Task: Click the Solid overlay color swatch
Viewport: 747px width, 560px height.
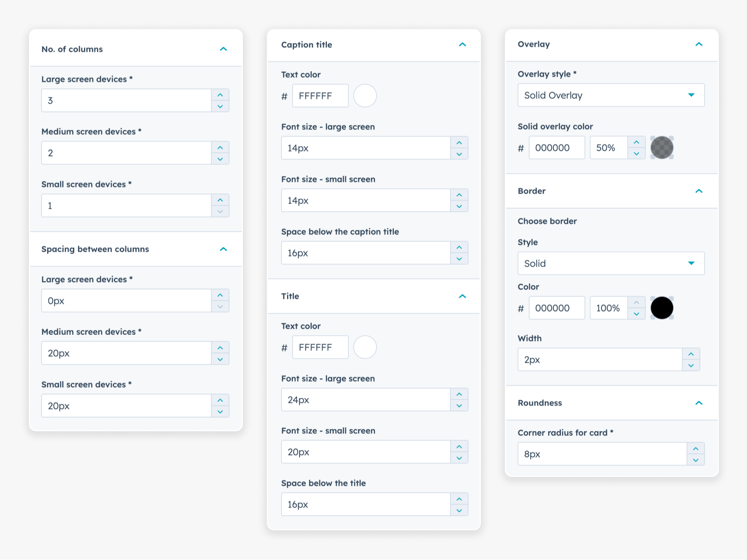Action: click(662, 147)
